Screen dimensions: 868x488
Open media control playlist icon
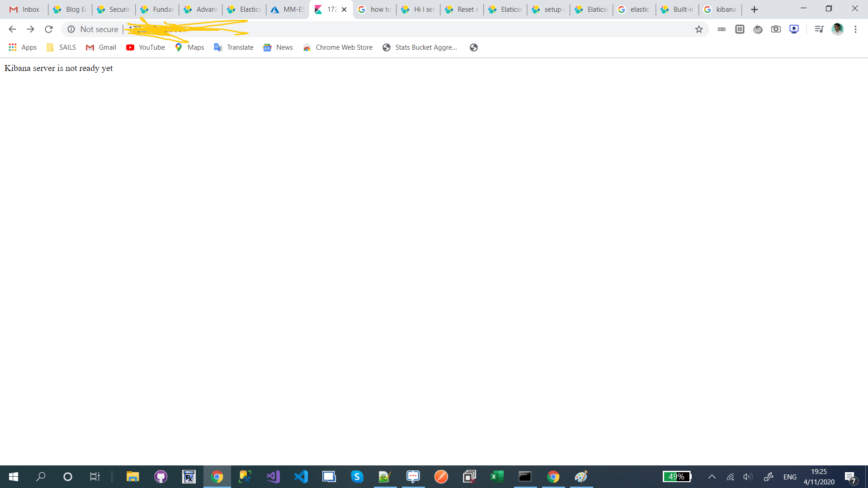tap(819, 29)
